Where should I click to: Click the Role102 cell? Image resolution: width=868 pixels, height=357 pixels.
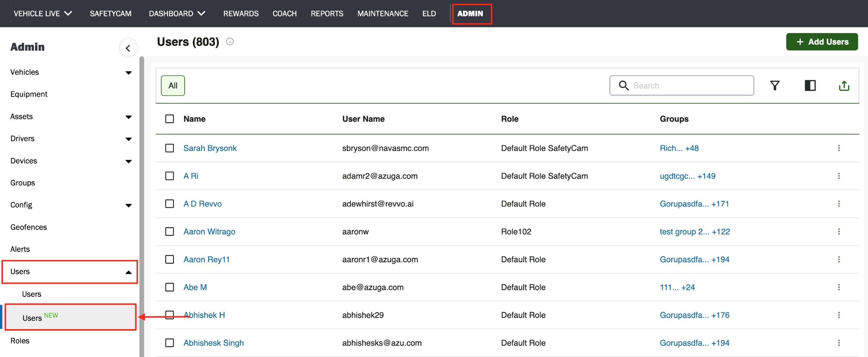point(516,232)
